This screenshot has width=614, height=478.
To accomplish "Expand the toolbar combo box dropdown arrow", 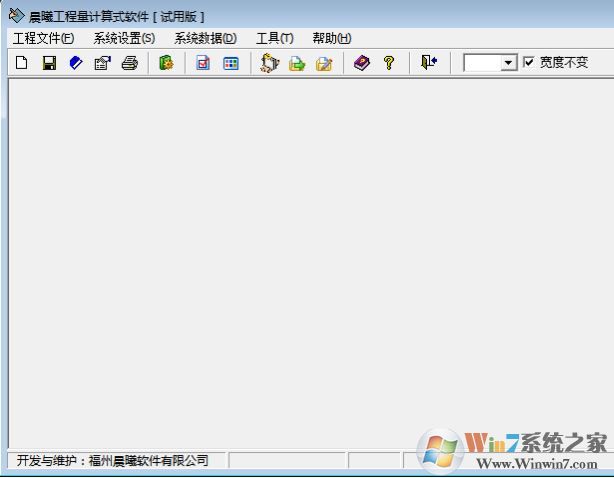I will [x=508, y=63].
